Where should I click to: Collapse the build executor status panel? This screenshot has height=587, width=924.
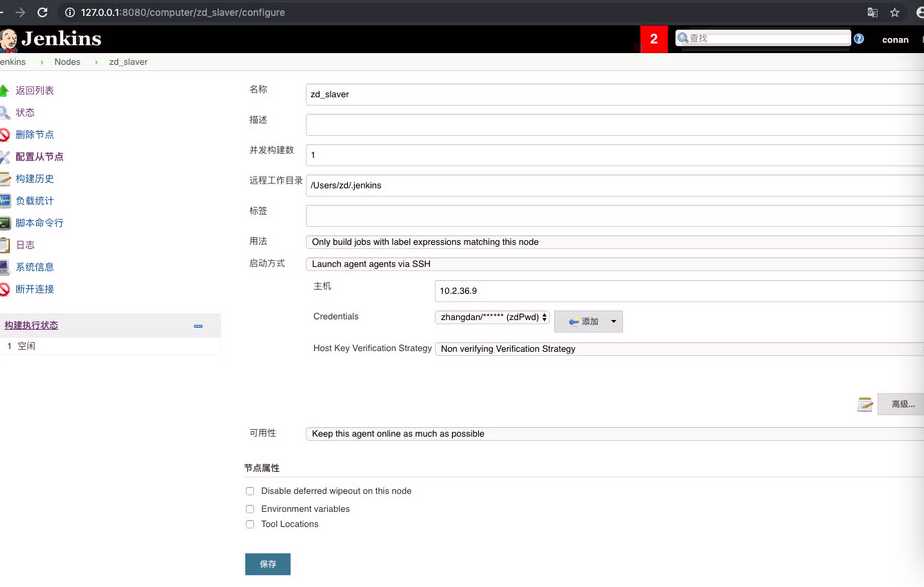point(198,326)
